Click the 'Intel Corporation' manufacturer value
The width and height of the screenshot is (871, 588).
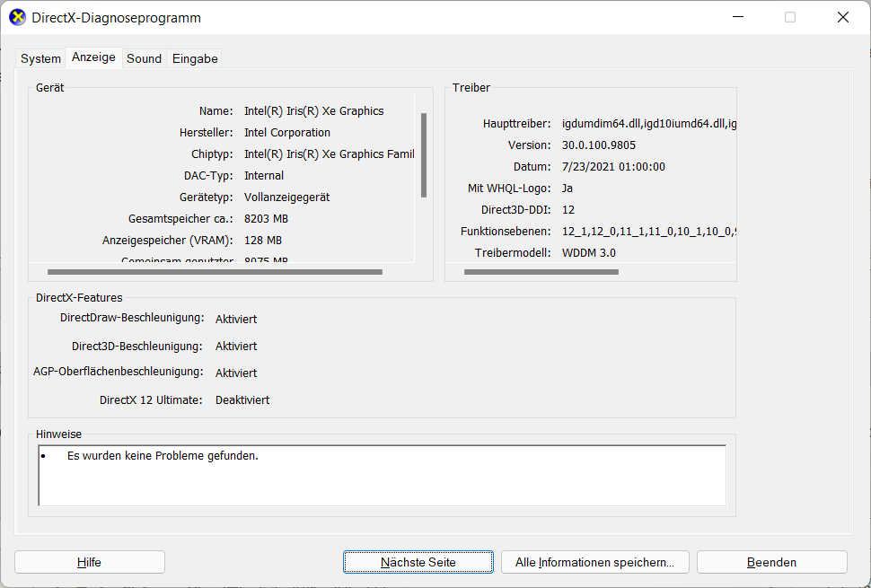pos(287,133)
